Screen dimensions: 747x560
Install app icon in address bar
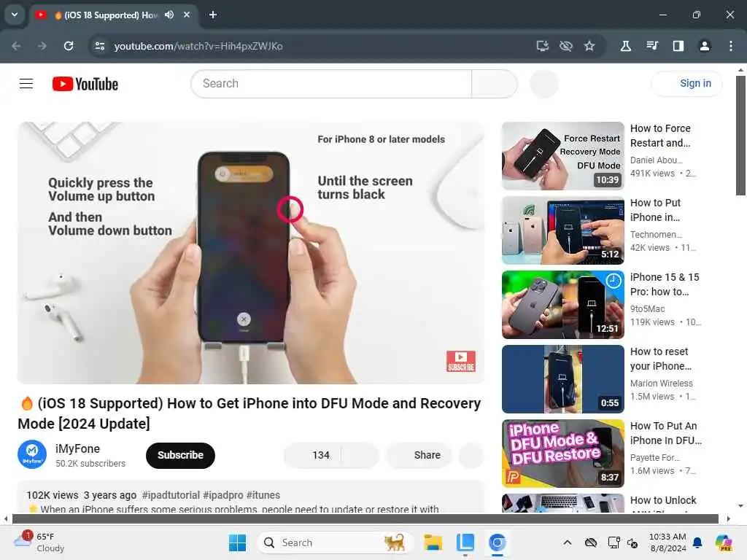click(542, 46)
